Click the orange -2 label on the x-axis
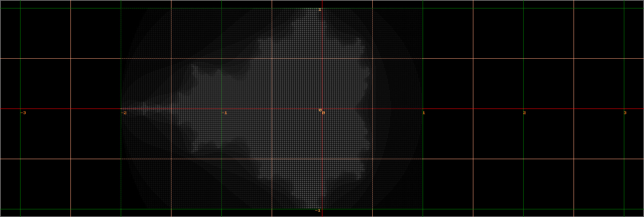This screenshot has width=644, height=217. 124,113
